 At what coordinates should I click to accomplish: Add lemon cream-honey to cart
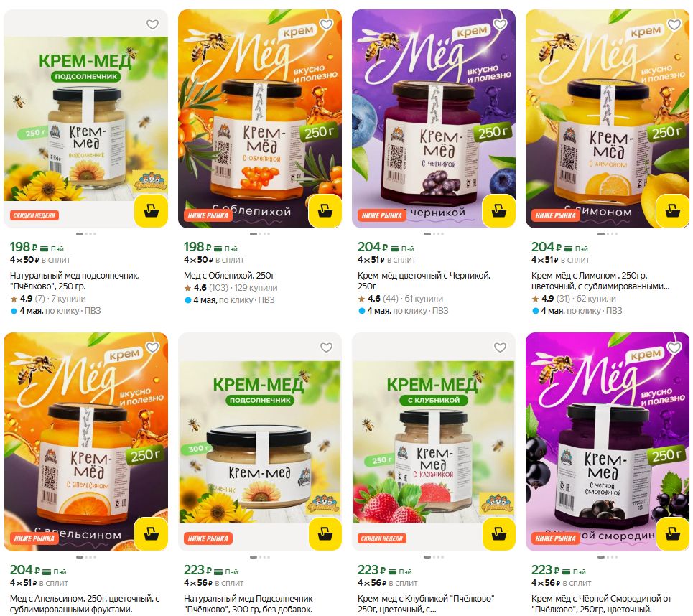tap(672, 210)
